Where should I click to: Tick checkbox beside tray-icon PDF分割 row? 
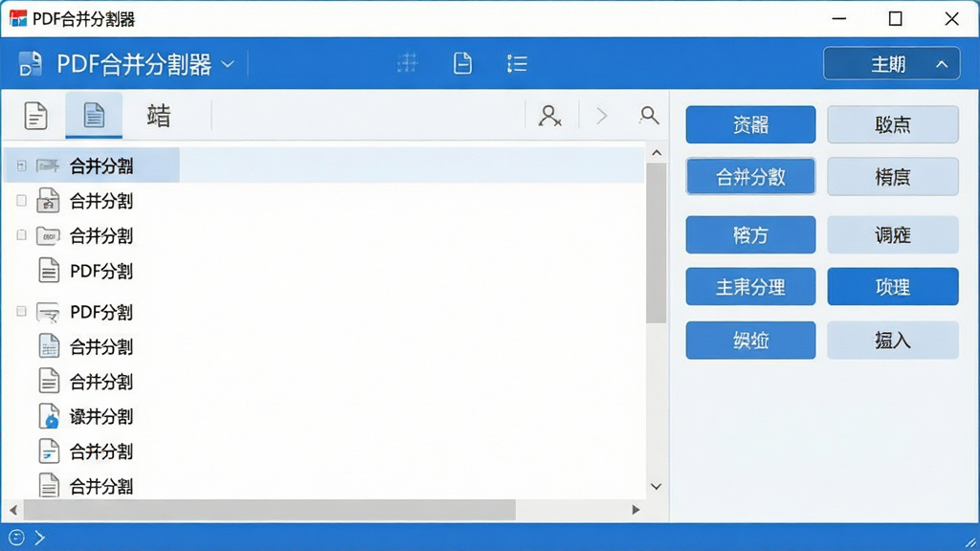[x=22, y=311]
